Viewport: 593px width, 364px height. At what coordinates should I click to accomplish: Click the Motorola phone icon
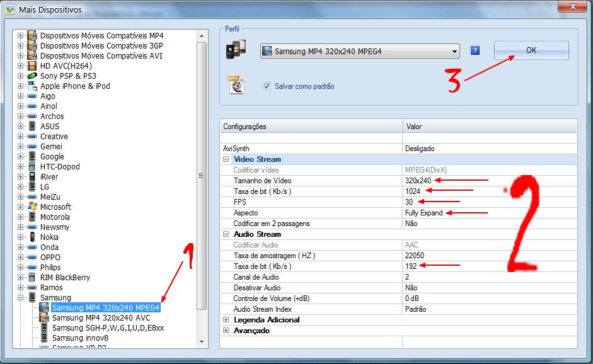[32, 217]
